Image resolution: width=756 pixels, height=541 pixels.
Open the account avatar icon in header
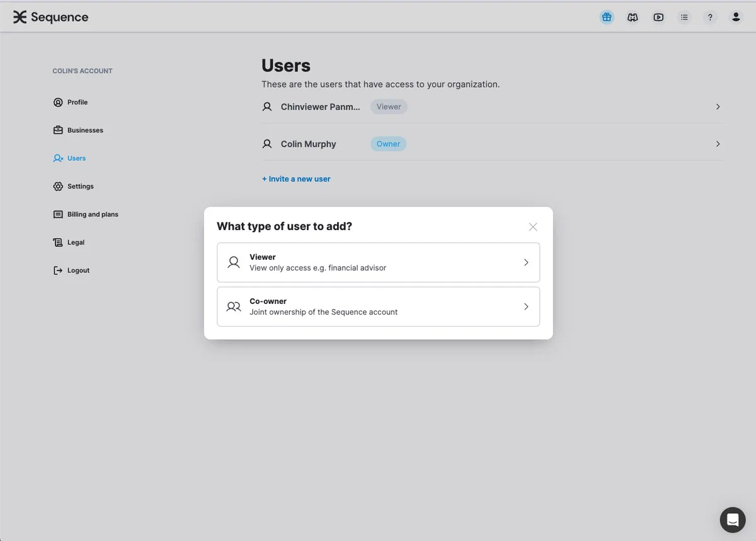pos(736,17)
